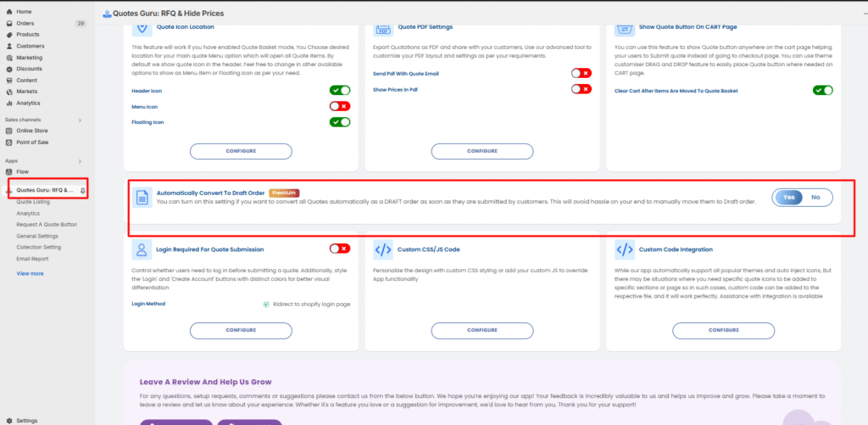Click View more in sidebar
868x425 pixels.
(x=30, y=274)
